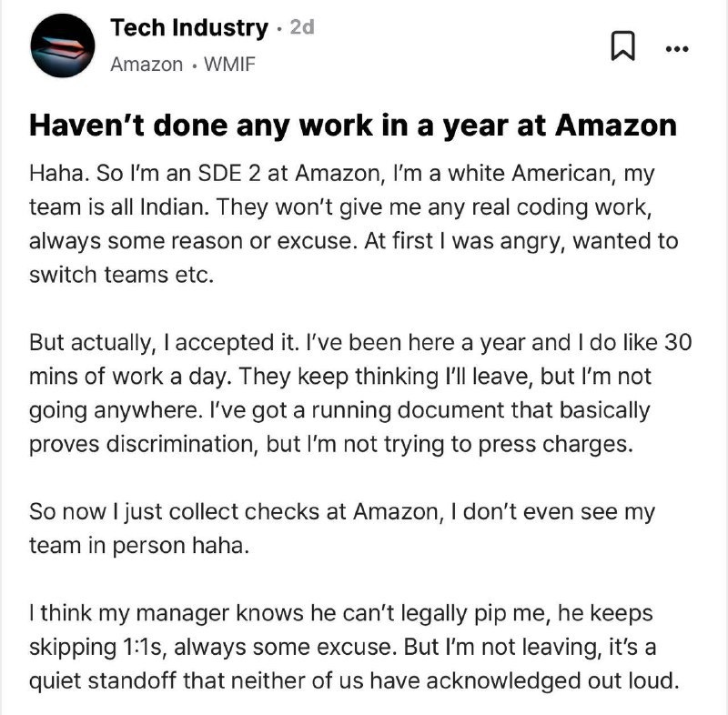This screenshot has height=715, width=728.
Task: Click the 'switch teams etc.' line
Action: click(121, 275)
